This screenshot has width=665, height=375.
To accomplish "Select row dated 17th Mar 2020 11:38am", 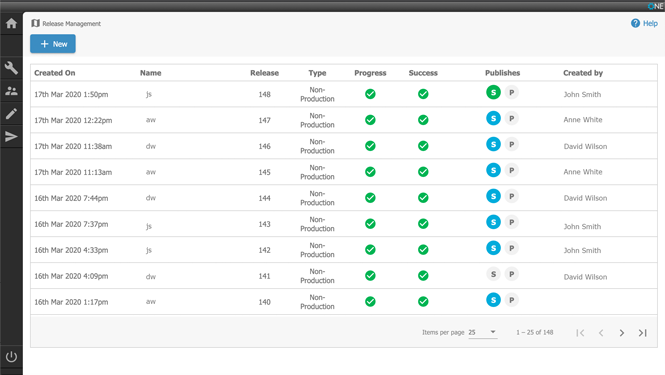I will [x=344, y=146].
